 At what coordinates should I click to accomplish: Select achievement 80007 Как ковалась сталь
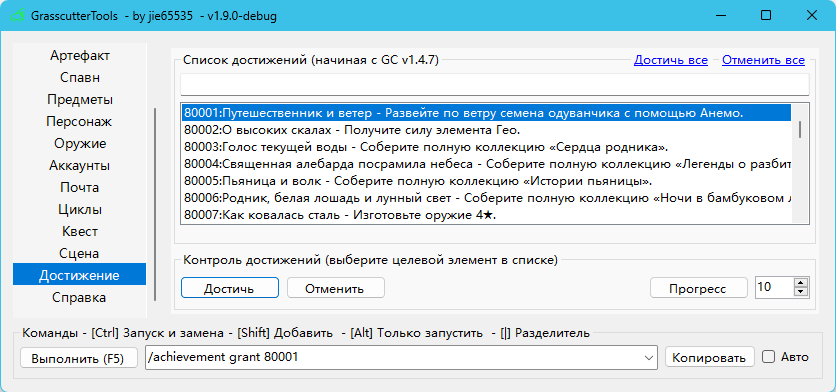point(486,215)
